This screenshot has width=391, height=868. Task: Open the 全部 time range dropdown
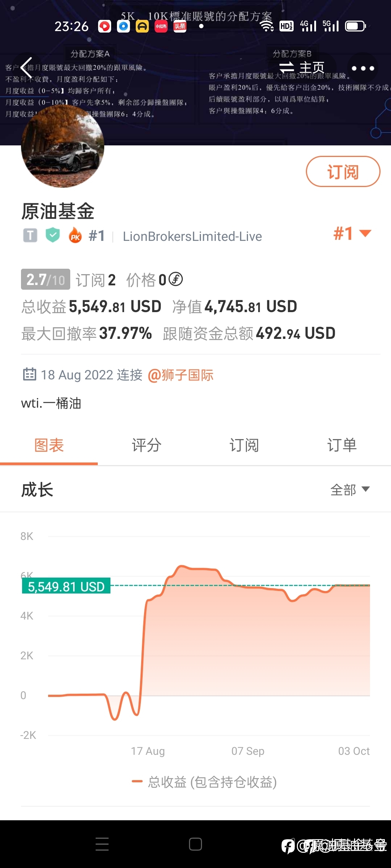point(350,490)
